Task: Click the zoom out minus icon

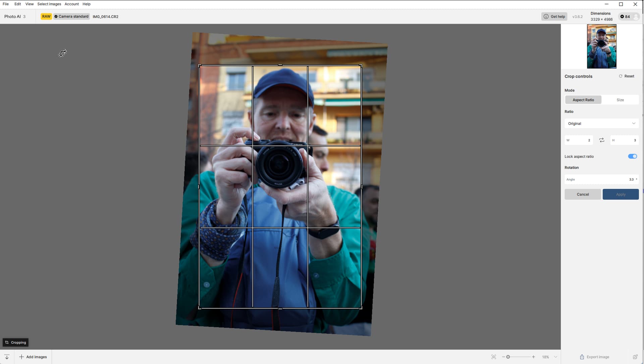Action: 503,357
